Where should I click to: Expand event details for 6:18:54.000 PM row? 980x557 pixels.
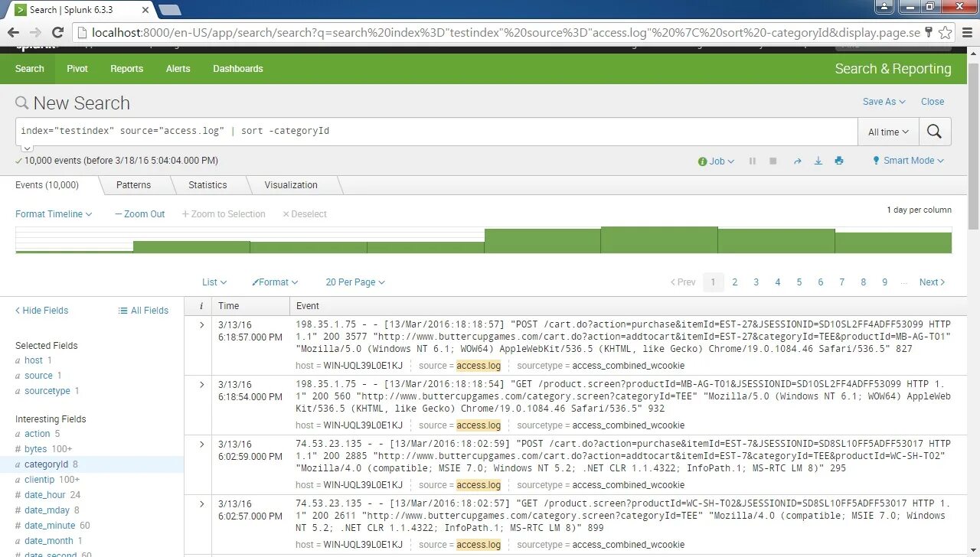(201, 385)
